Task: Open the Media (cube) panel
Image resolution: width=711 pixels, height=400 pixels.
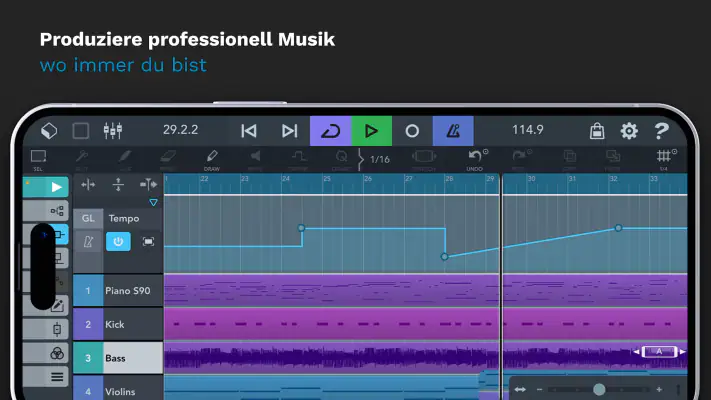Action: click(49, 131)
